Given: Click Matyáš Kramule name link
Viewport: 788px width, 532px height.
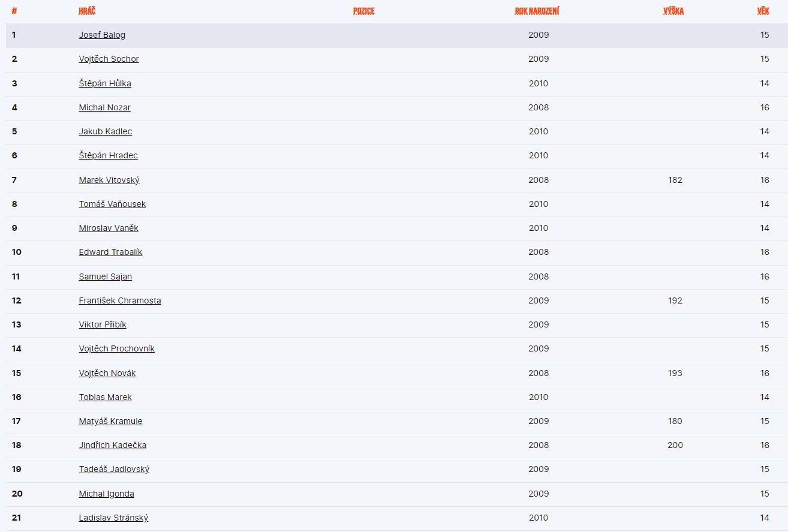Looking at the screenshot, I should [x=110, y=421].
